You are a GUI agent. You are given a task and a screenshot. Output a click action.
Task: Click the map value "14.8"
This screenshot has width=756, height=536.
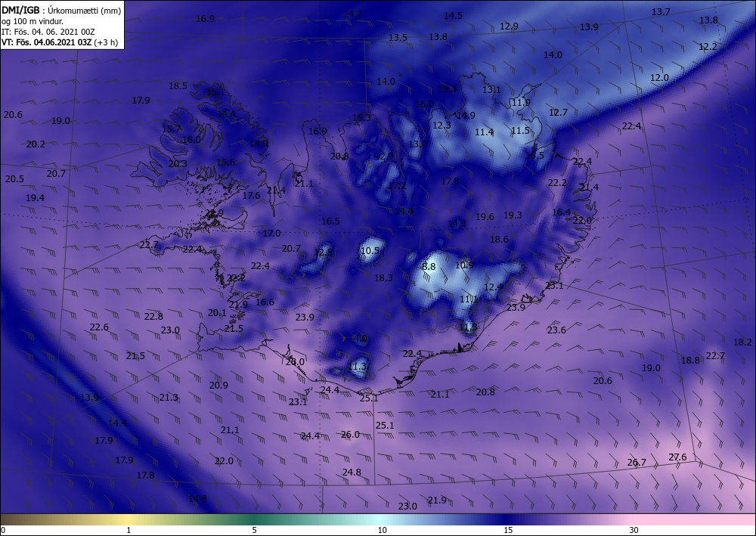tap(197, 498)
